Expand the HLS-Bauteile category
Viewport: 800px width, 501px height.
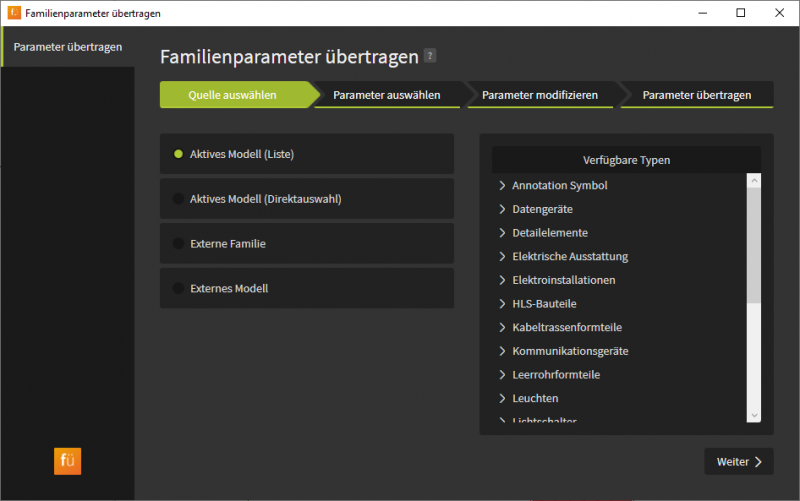[x=503, y=304]
